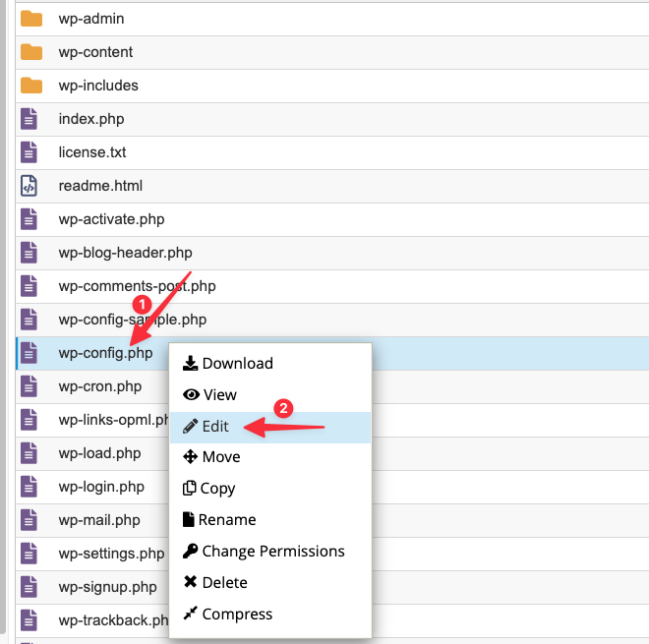The image size is (649, 644).
Task: Select the wp-login.php file name
Action: click(x=101, y=487)
